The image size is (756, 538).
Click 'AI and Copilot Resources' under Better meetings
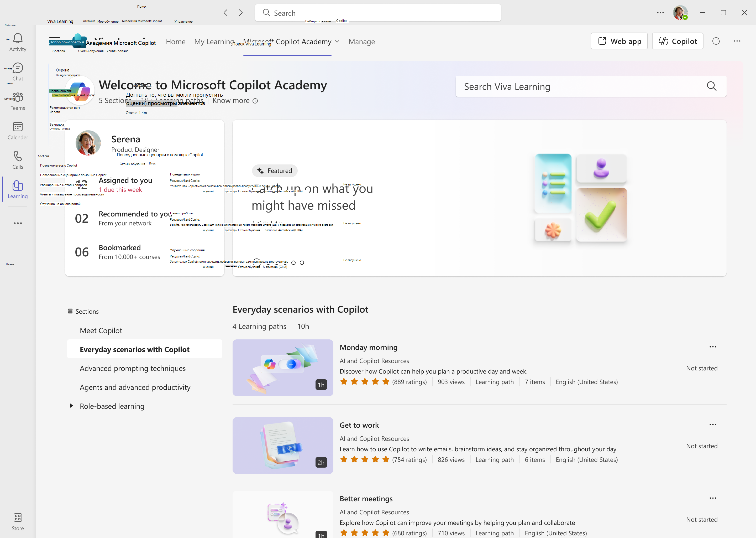(x=374, y=512)
